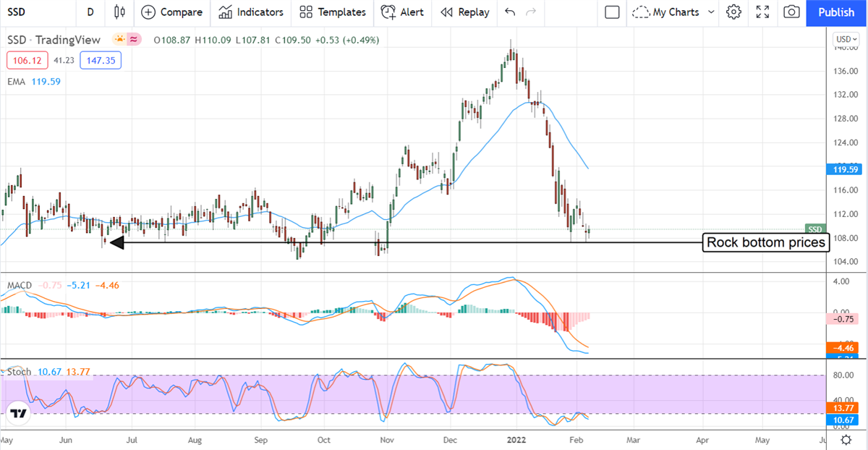Take a snapshot with camera icon
Image resolution: width=868 pixels, height=450 pixels.
coord(791,12)
